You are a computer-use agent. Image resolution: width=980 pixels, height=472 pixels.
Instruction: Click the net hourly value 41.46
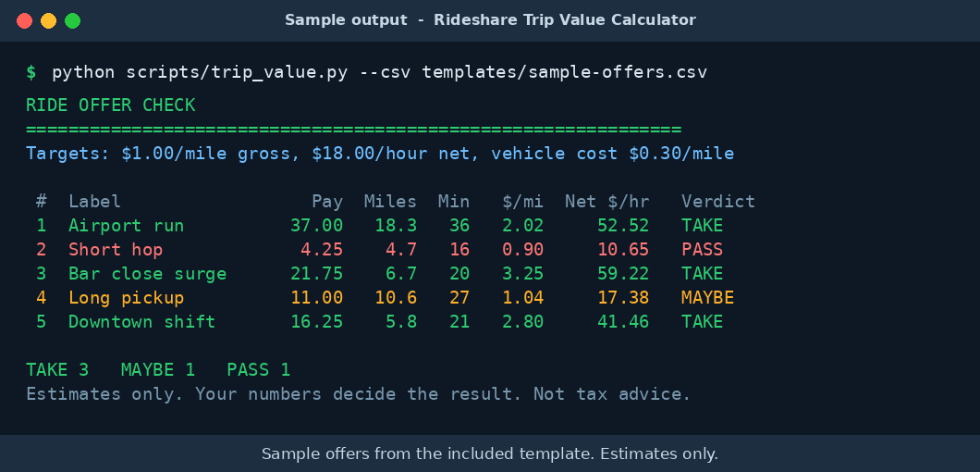[x=623, y=322]
